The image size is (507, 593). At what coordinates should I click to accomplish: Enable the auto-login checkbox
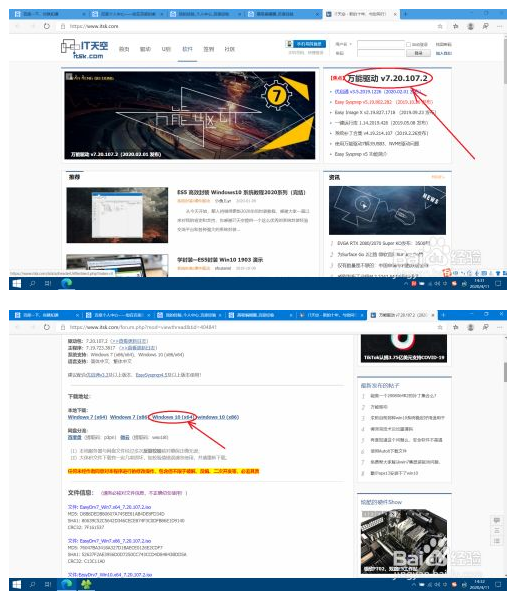pos(408,45)
